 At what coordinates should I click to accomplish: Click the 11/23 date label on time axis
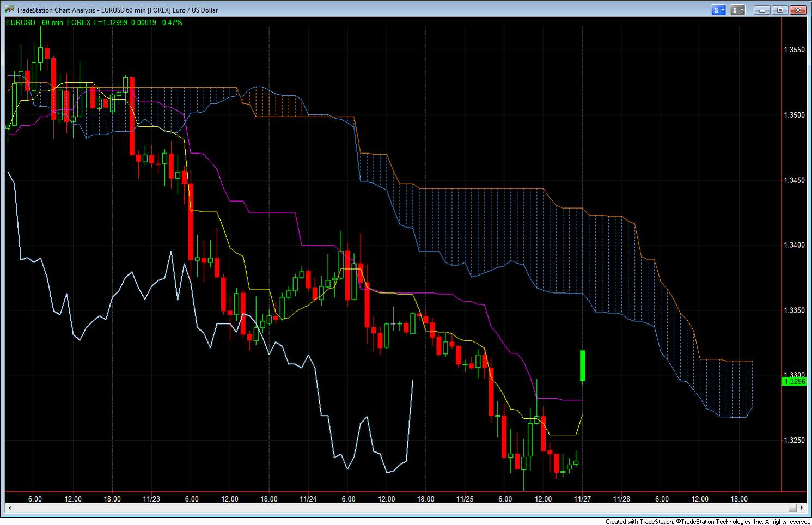151,498
